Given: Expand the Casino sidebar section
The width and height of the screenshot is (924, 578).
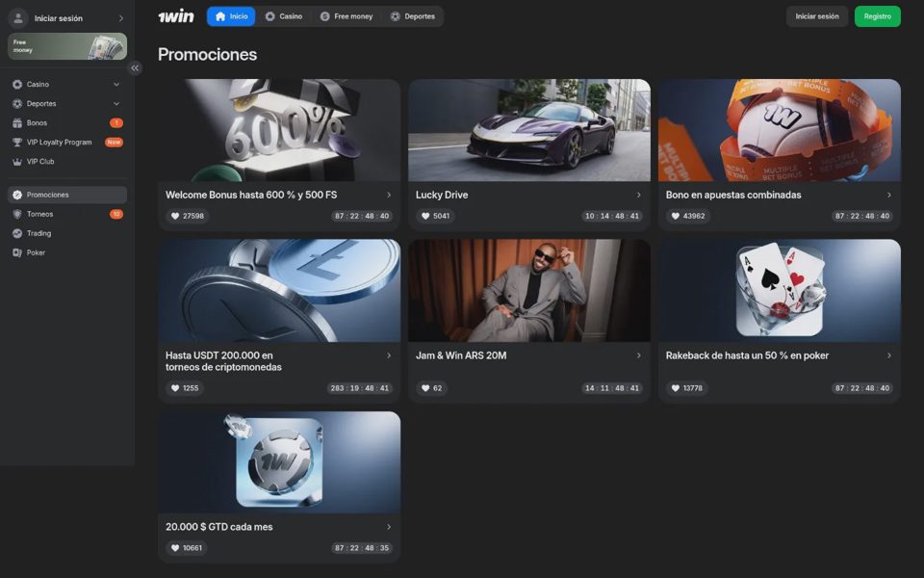Looking at the screenshot, I should tap(116, 85).
